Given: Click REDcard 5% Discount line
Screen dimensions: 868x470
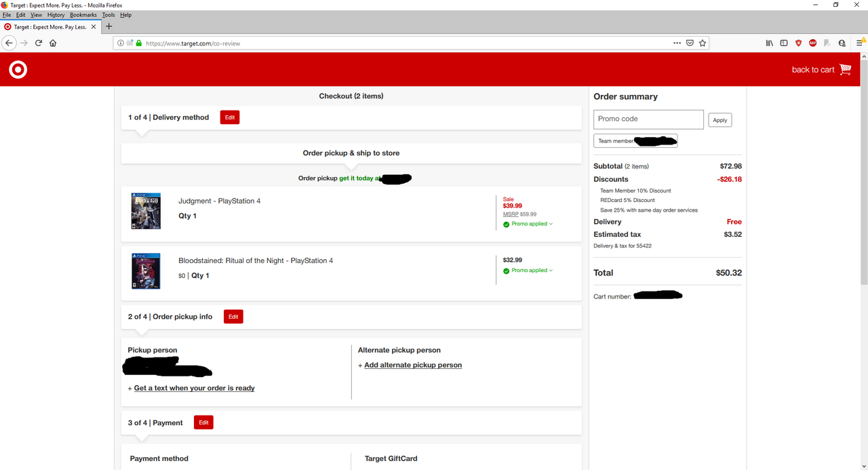Looking at the screenshot, I should 627,200.
